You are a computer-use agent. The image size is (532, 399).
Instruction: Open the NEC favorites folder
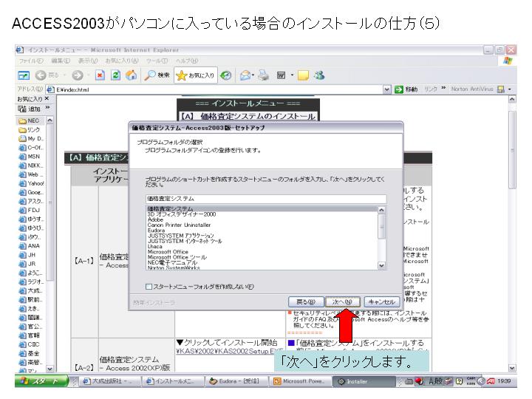point(29,120)
